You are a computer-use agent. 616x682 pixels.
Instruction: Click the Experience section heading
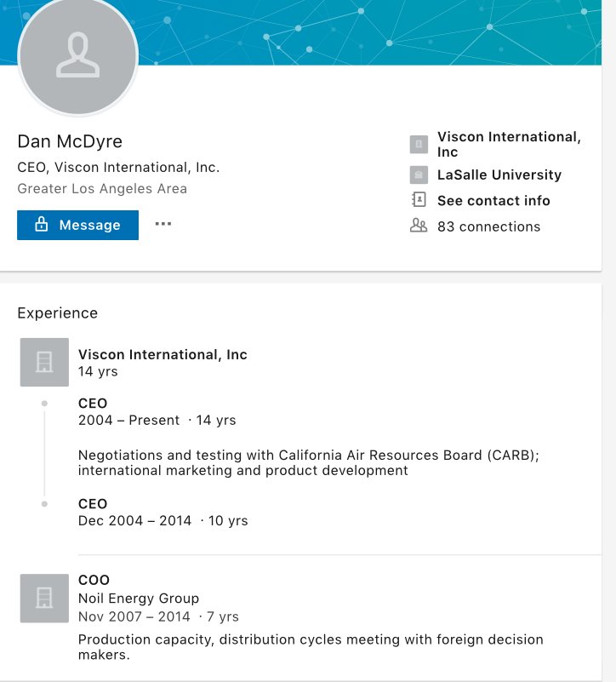[x=57, y=313]
